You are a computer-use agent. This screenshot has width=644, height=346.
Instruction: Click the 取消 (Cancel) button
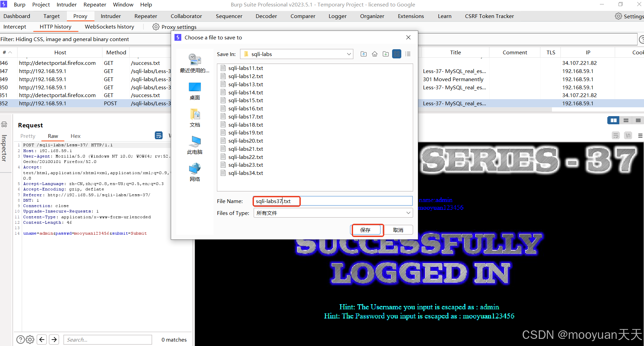click(398, 230)
